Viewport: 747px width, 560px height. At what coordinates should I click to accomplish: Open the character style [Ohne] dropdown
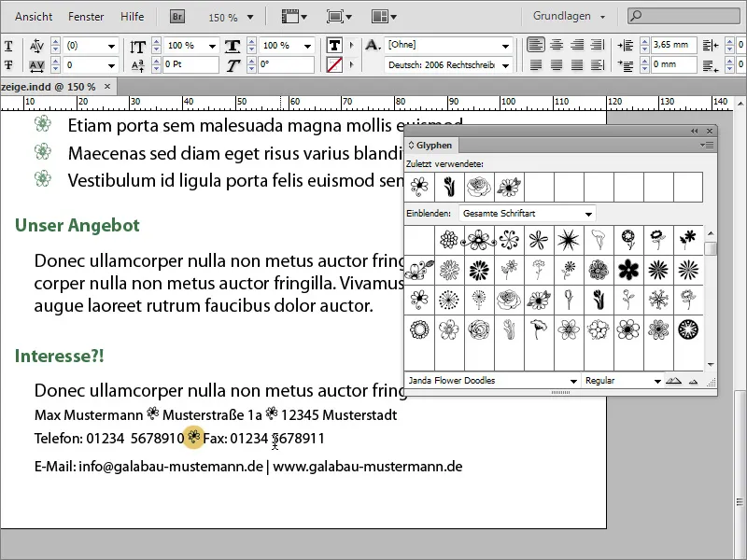[505, 46]
